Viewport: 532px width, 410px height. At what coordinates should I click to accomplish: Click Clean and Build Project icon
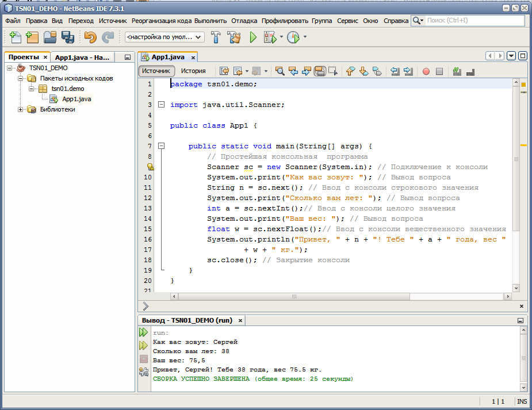(x=234, y=37)
